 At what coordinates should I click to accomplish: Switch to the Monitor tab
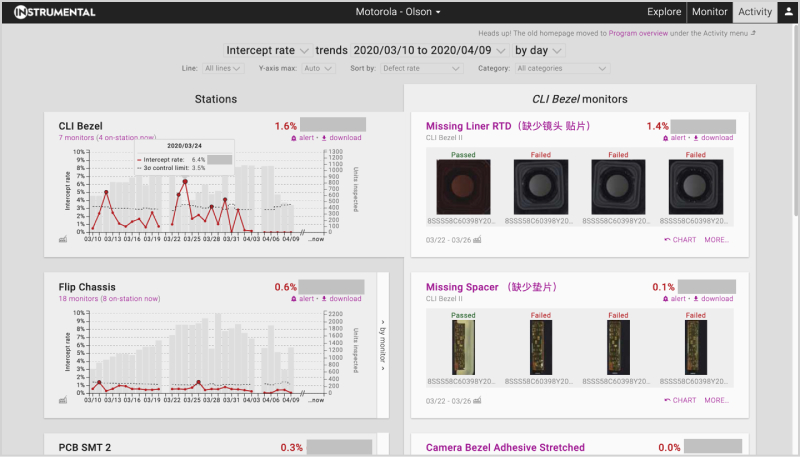tap(710, 12)
